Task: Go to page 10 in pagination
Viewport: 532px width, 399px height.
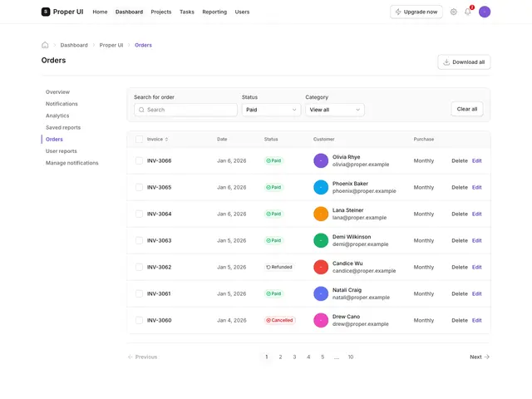Action: point(351,357)
